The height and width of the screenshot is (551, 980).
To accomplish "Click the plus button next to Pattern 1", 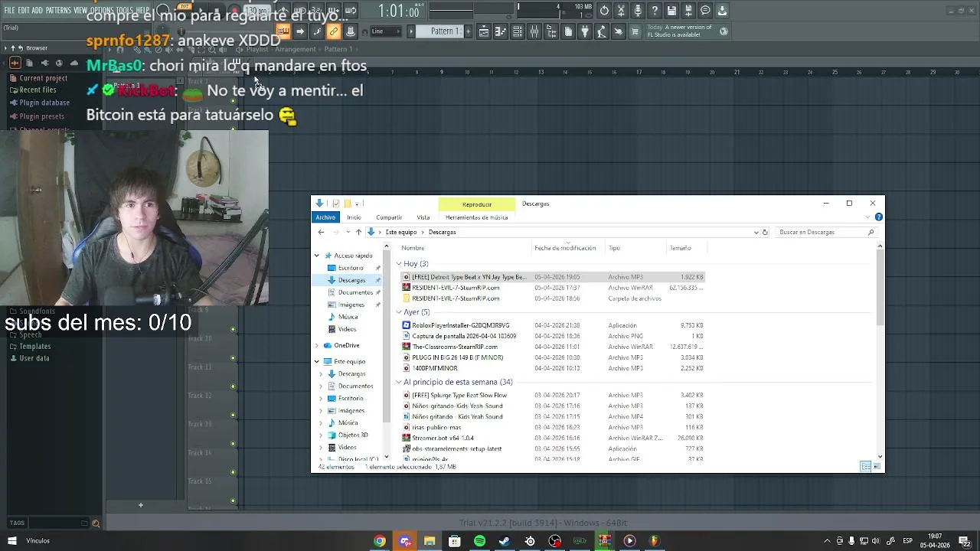I will 468,31.
